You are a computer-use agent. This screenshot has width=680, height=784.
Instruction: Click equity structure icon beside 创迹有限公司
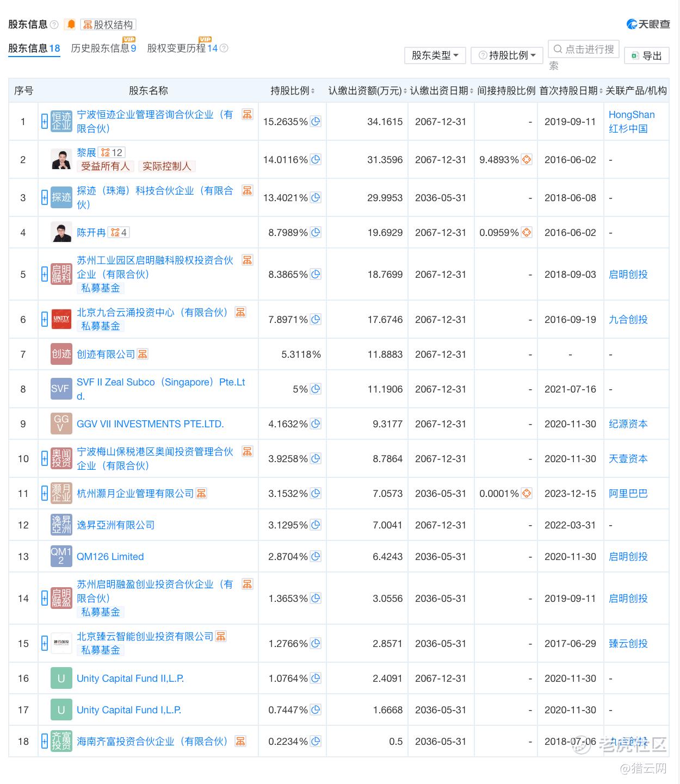pyautogui.click(x=143, y=354)
